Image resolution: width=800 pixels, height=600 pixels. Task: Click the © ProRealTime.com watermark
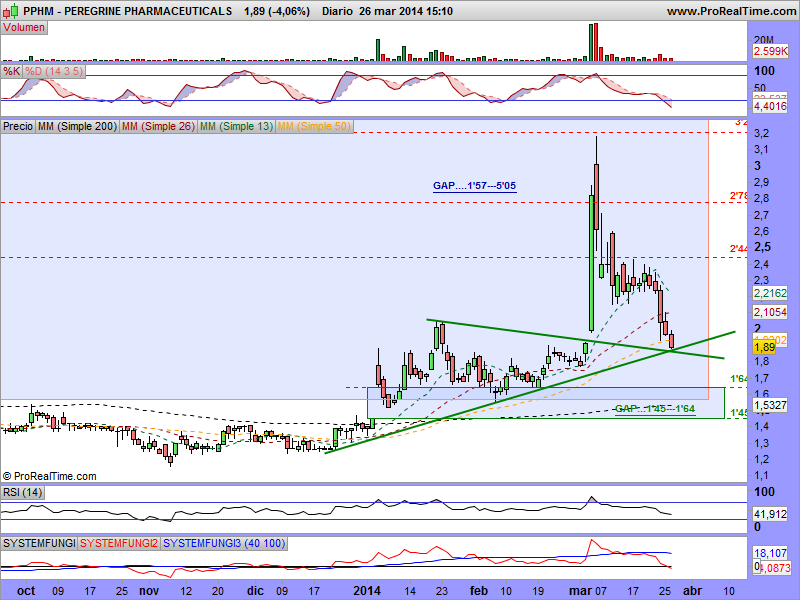click(50, 476)
